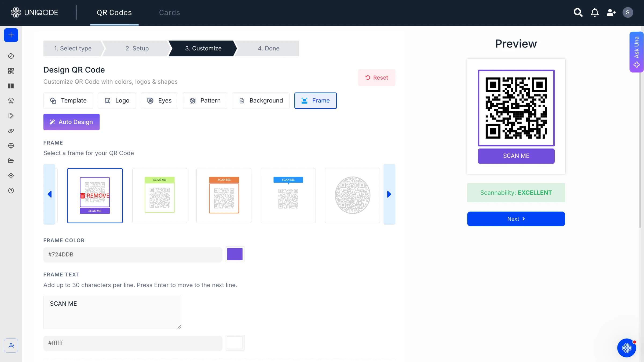Select the green SCAN ME frame
This screenshot has width=644, height=362.
point(160,195)
